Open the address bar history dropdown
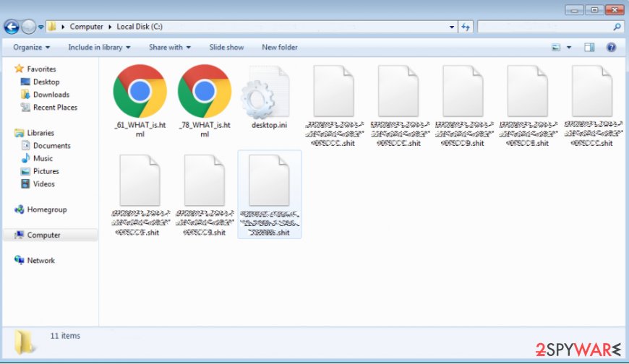Image resolution: width=629 pixels, height=364 pixels. pyautogui.click(x=452, y=27)
